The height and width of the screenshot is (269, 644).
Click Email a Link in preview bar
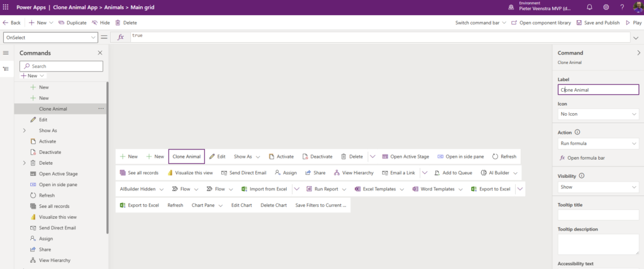[x=398, y=173]
